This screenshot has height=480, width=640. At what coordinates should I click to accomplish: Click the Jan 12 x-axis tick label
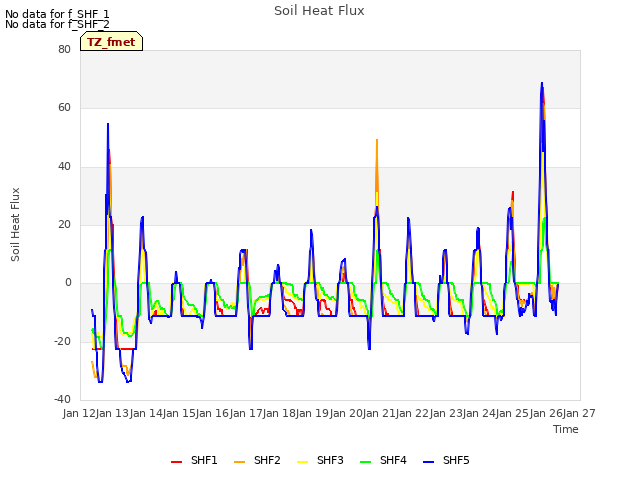click(x=79, y=413)
